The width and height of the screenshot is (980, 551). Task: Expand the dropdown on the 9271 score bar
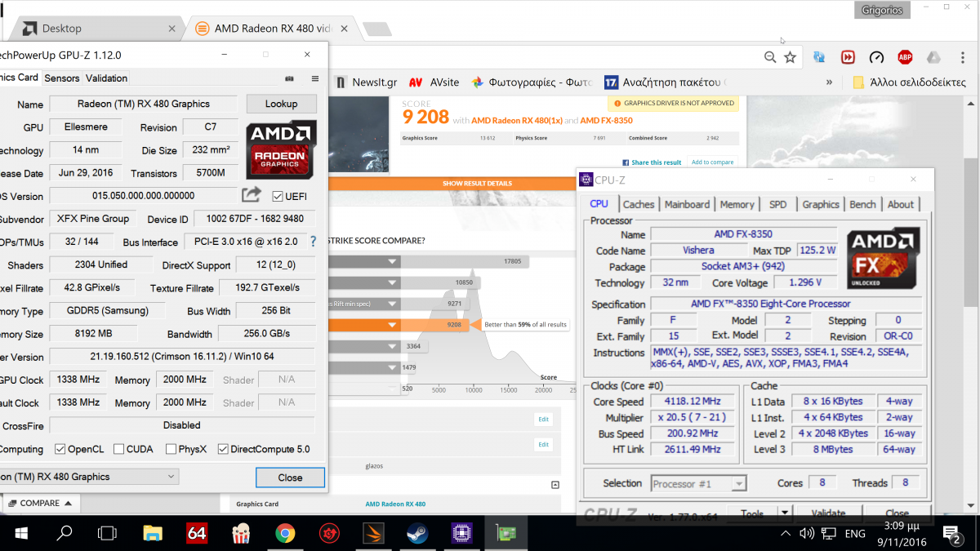coord(393,304)
